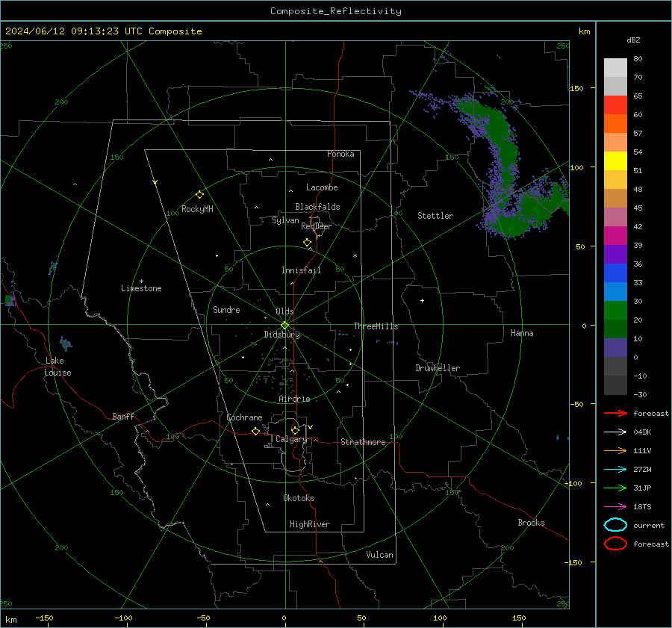Image resolution: width=672 pixels, height=628 pixels.
Task: Click the green 31JP arrow legend icon
Action: pyautogui.click(x=615, y=488)
